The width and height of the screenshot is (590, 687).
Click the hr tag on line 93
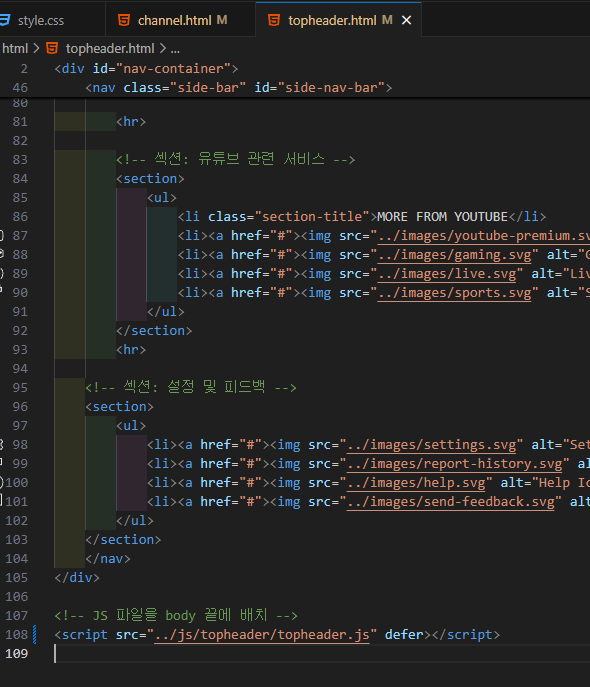pos(131,350)
